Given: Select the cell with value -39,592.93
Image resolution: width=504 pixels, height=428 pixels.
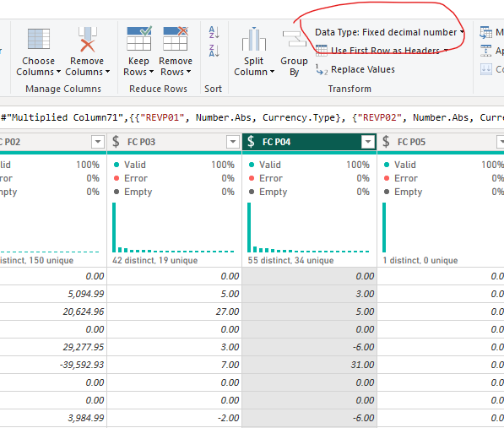Looking at the screenshot, I should [x=53, y=365].
